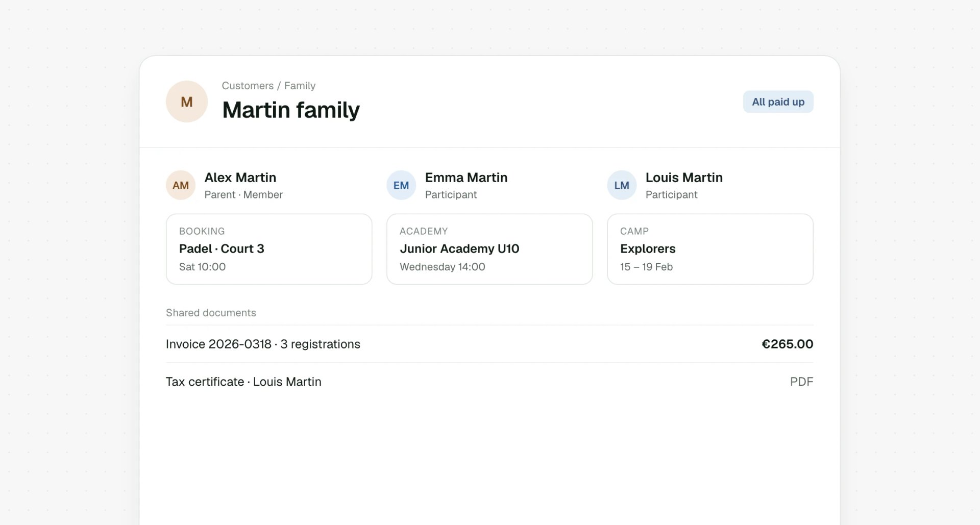980x525 pixels.
Task: Click the €265.00 invoice amount
Action: point(787,344)
